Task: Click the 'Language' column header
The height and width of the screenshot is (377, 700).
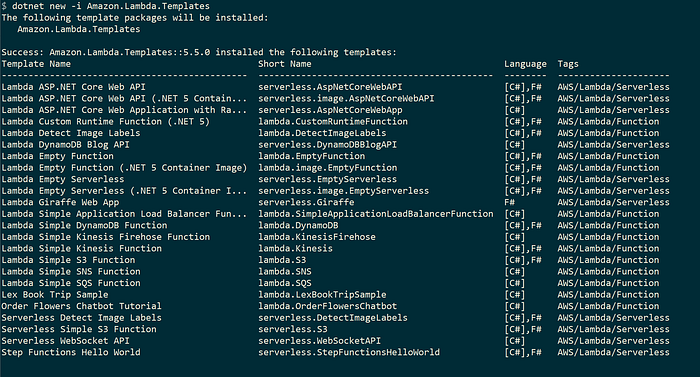Action: click(525, 64)
